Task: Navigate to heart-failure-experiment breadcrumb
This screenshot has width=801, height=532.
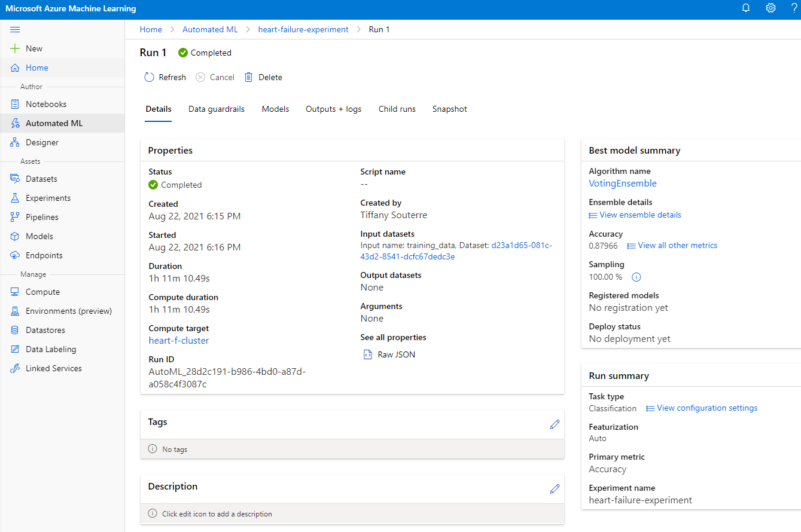Action: 303,29
